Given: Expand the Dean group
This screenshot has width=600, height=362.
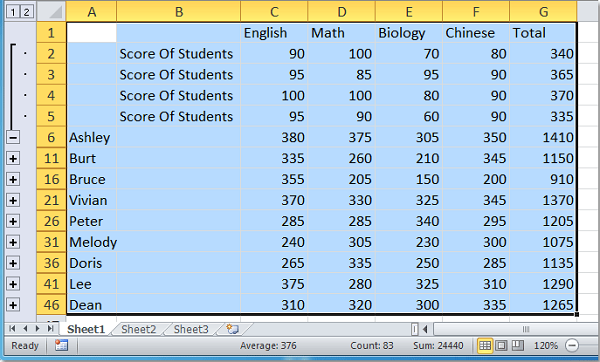Looking at the screenshot, I should pyautogui.click(x=13, y=305).
